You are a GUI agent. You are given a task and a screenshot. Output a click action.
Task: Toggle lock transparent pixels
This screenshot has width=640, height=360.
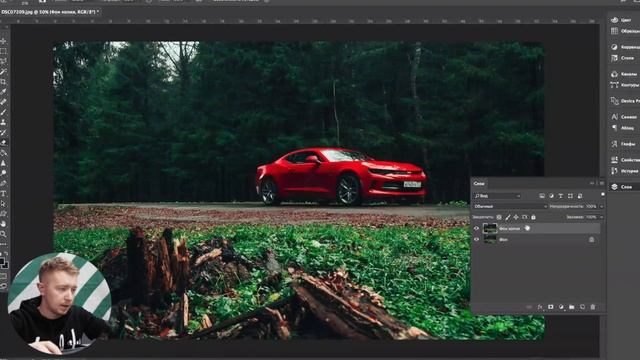tap(499, 217)
